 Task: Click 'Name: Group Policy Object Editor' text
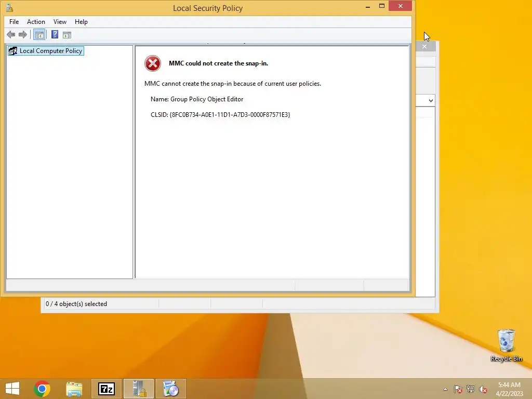click(197, 99)
